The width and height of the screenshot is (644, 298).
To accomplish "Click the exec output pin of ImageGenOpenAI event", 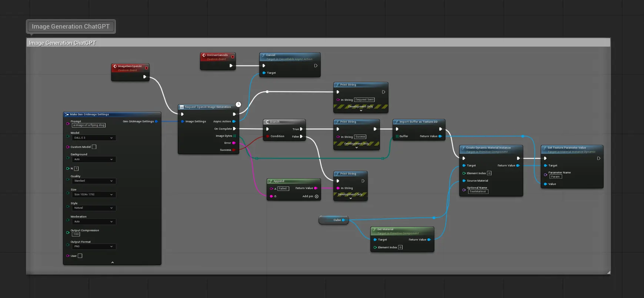I will (x=145, y=77).
